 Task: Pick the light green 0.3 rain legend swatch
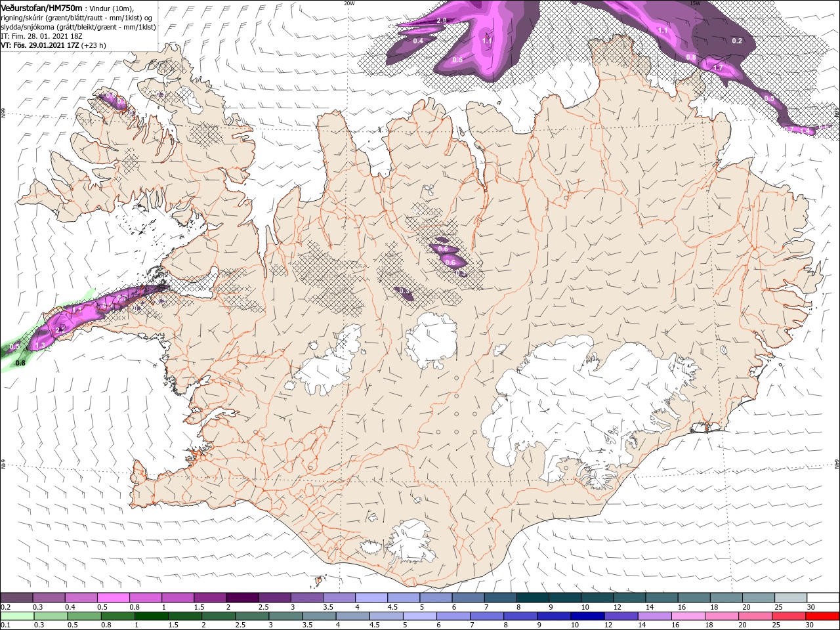50,616
